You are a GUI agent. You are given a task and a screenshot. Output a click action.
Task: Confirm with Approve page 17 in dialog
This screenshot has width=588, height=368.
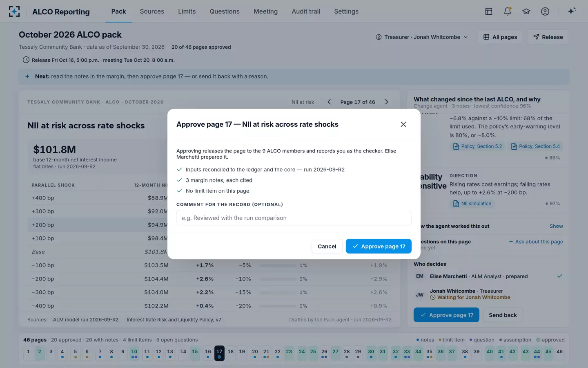coord(379,246)
